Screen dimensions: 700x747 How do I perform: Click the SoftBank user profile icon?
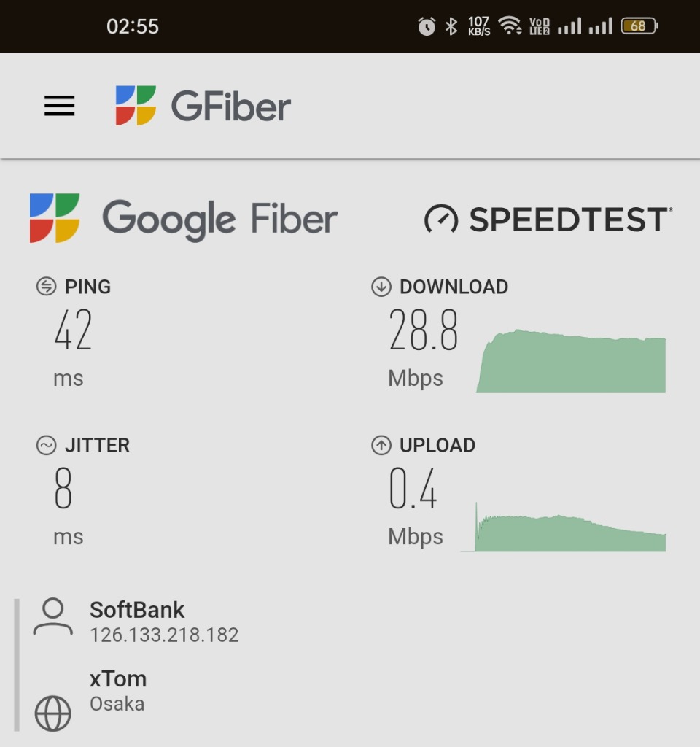tap(52, 616)
